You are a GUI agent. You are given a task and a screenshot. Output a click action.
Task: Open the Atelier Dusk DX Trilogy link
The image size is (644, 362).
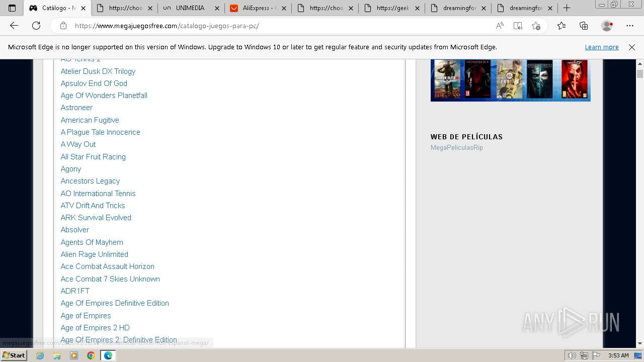tap(98, 71)
